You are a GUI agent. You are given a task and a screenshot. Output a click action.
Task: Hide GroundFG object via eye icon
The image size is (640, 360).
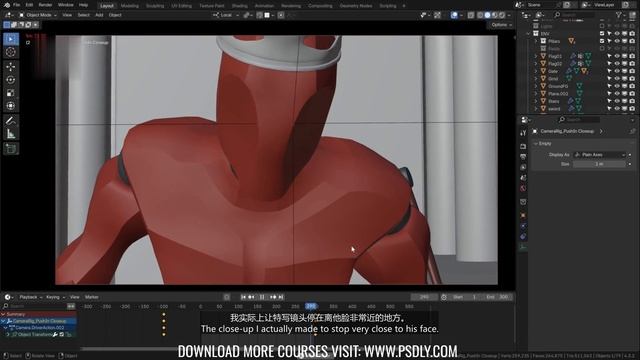617,86
